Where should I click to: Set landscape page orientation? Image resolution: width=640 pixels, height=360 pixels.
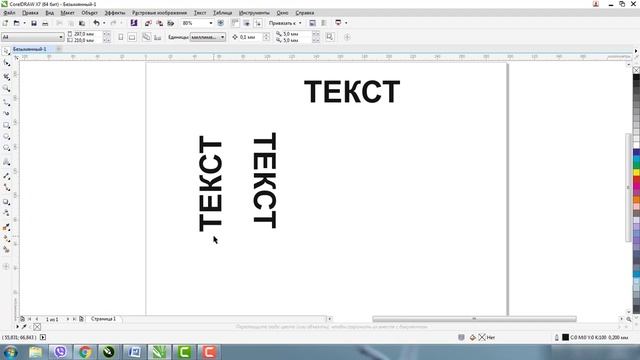(x=132, y=37)
